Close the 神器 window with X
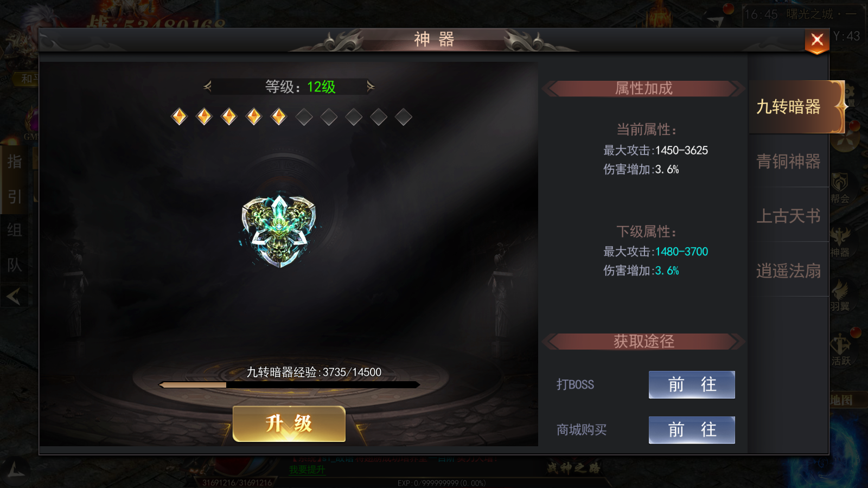The width and height of the screenshot is (868, 488). point(817,41)
